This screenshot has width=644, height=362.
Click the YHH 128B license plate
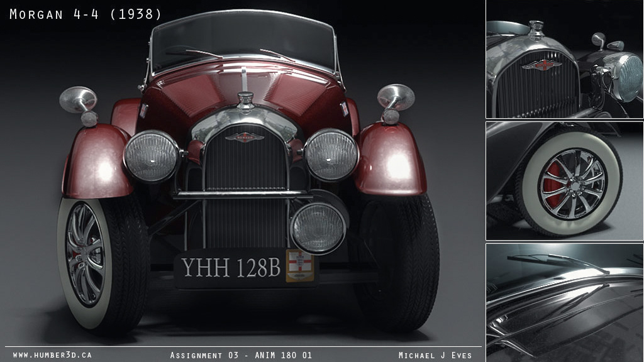(x=231, y=267)
